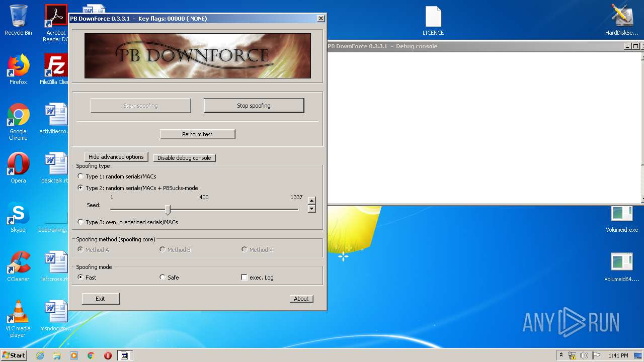Viewport: 644px width, 362px height.
Task: Open the Opera desktop shortcut
Action: (x=18, y=167)
